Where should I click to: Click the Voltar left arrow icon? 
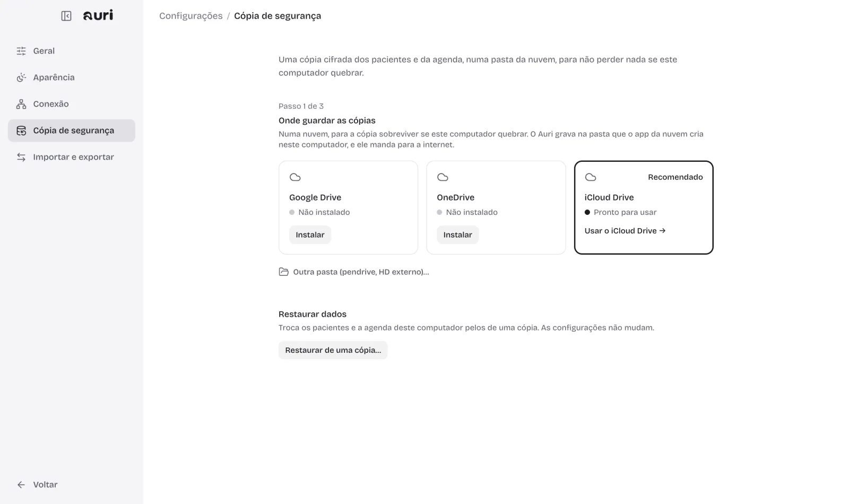point(21,484)
